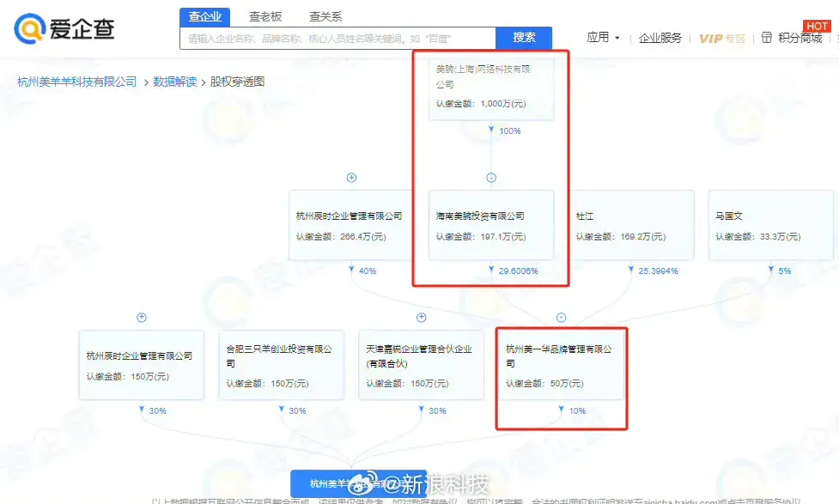Click the 搜索 button
The image size is (839, 504).
point(524,38)
